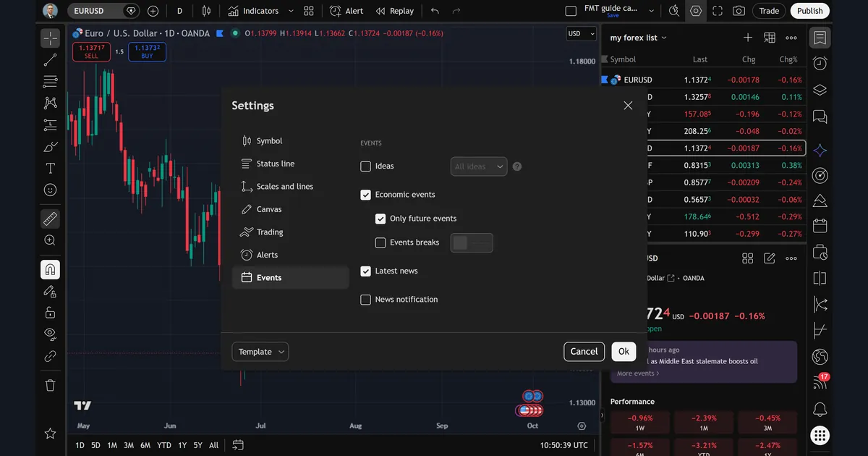This screenshot has height=456, width=868.
Task: Open the Fibonacci retracement tools
Action: click(50, 81)
